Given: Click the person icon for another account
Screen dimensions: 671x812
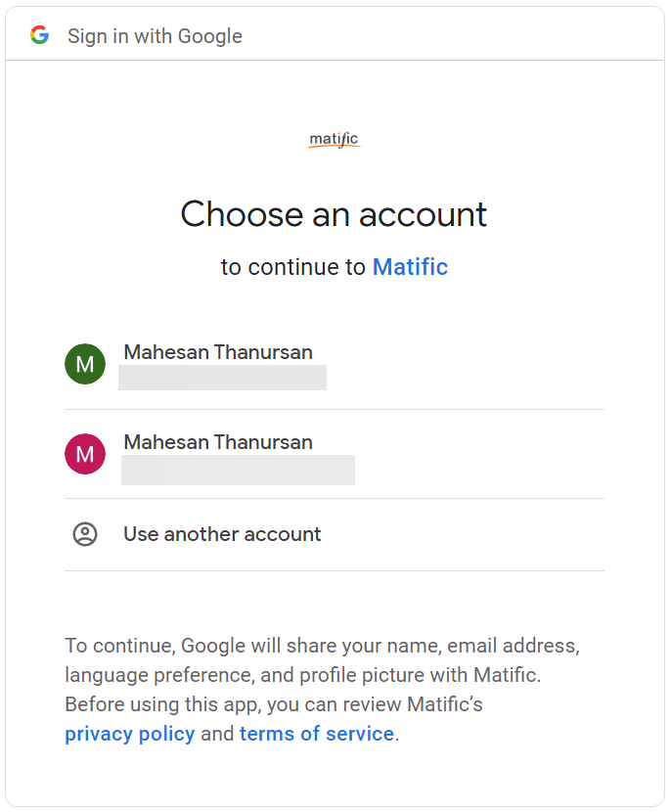Looking at the screenshot, I should click(85, 534).
